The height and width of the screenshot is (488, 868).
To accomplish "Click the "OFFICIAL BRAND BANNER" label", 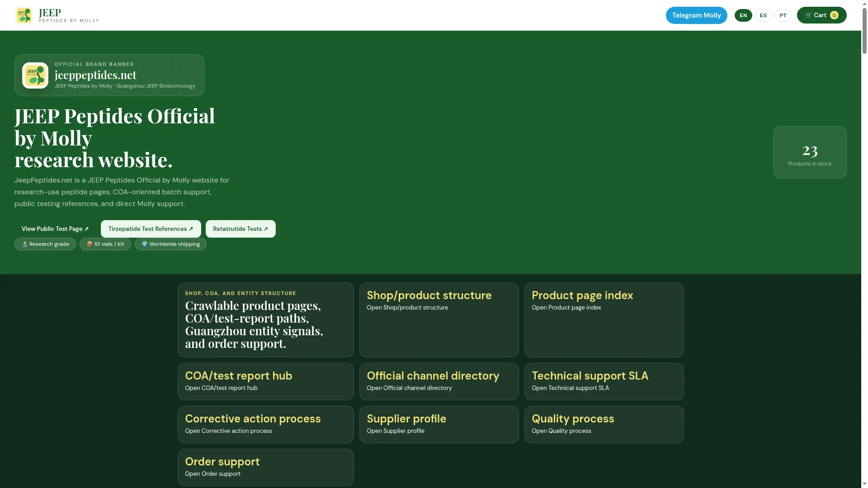I will 94,64.
